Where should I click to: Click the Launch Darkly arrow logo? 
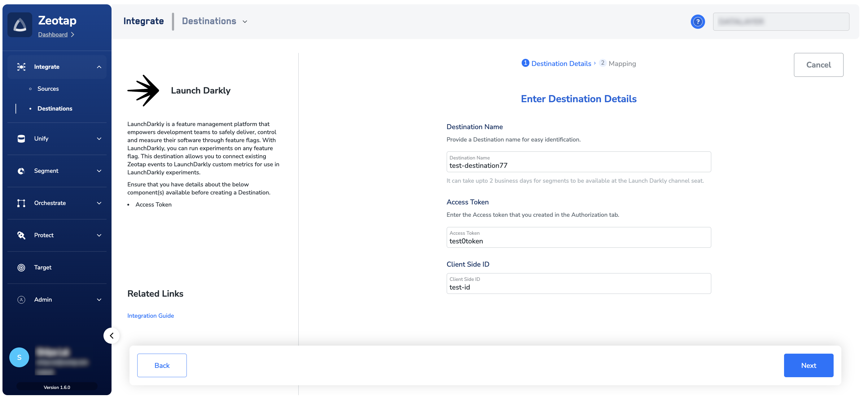click(143, 91)
